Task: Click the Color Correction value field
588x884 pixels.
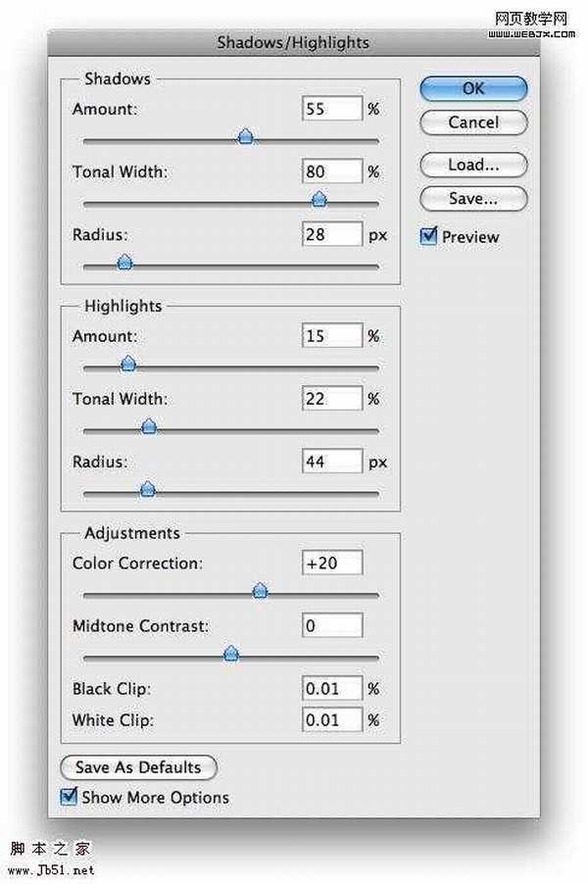Action: 332,563
